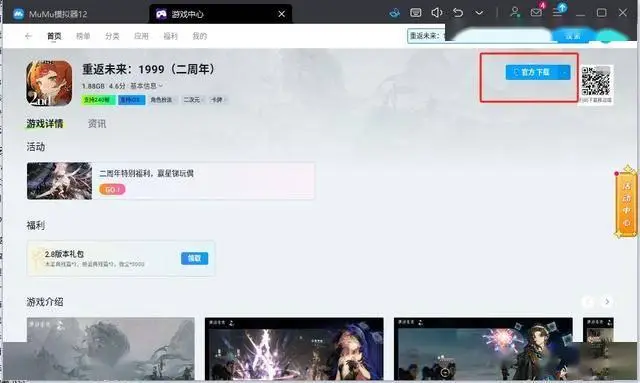
Task: Switch to the 分类 tab
Action: tap(112, 36)
